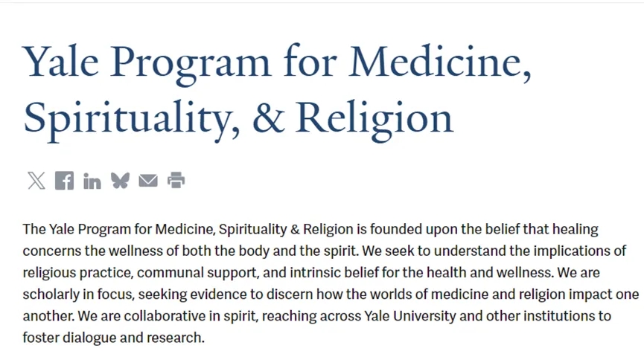Share this page on Facebook
This screenshot has height=351, width=644.
click(64, 181)
